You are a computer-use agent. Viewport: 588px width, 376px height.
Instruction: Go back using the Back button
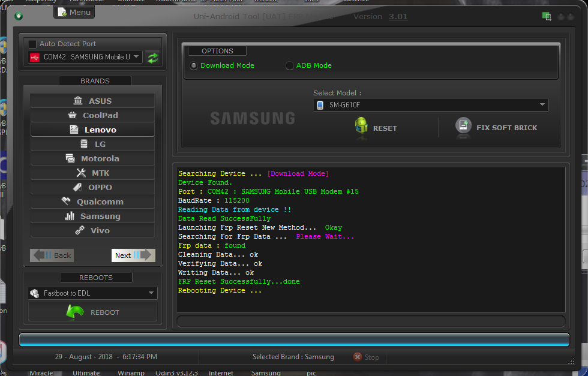52,255
